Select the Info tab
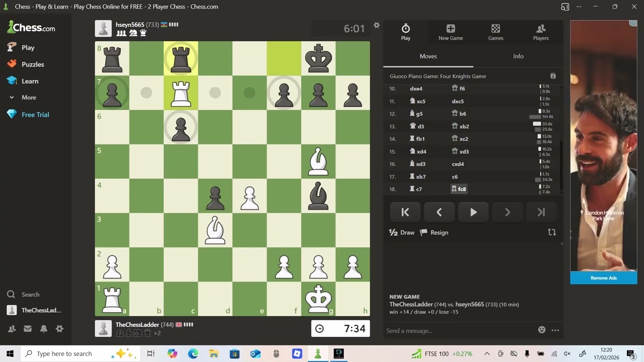Viewport: 644px width, 362px height. point(518,56)
